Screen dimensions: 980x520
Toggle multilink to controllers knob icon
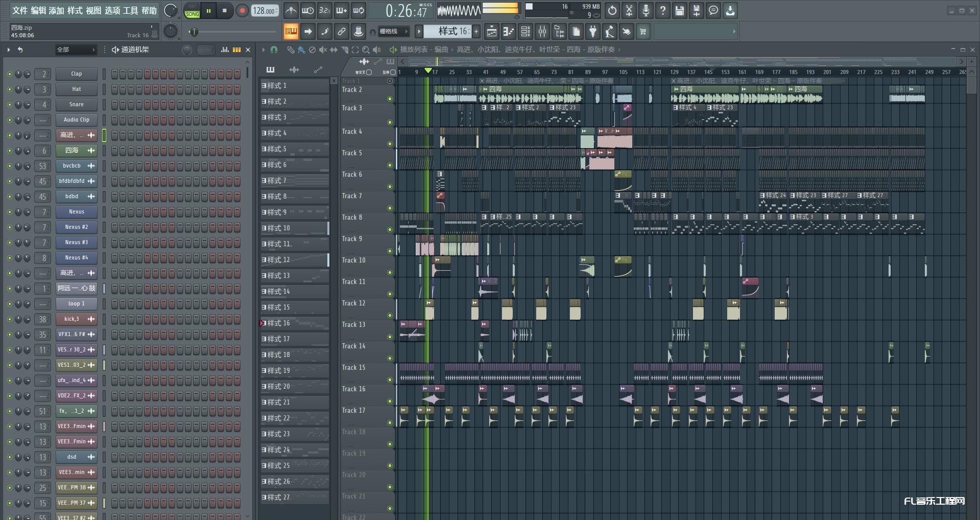point(358,32)
